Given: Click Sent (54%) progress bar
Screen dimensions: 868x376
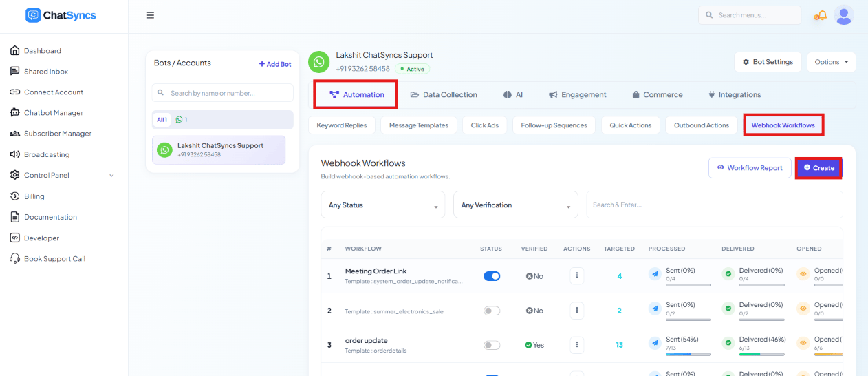Looking at the screenshot, I should tap(688, 354).
